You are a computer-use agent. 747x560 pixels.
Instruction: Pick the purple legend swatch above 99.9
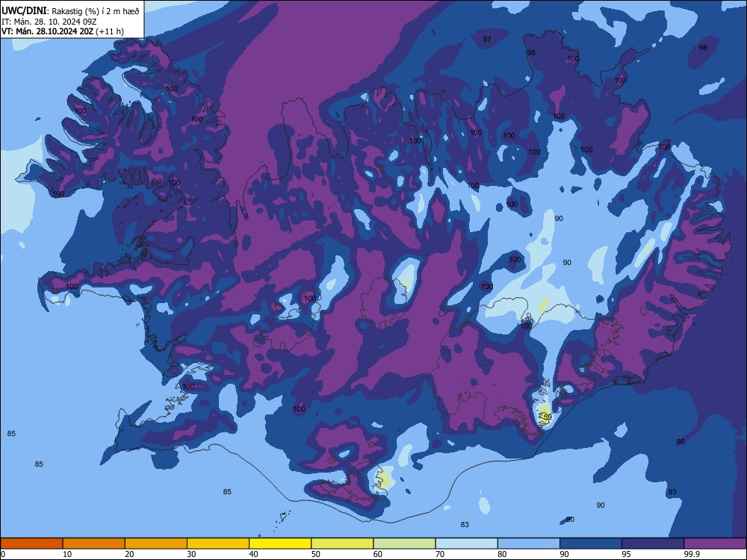(x=715, y=544)
